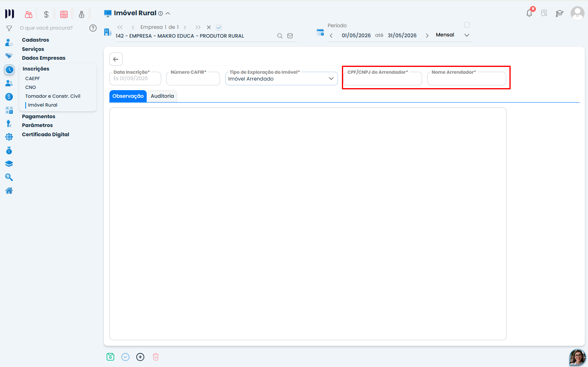Focus the Número CAFIR field
This screenshot has width=588, height=367.
pyautogui.click(x=193, y=79)
